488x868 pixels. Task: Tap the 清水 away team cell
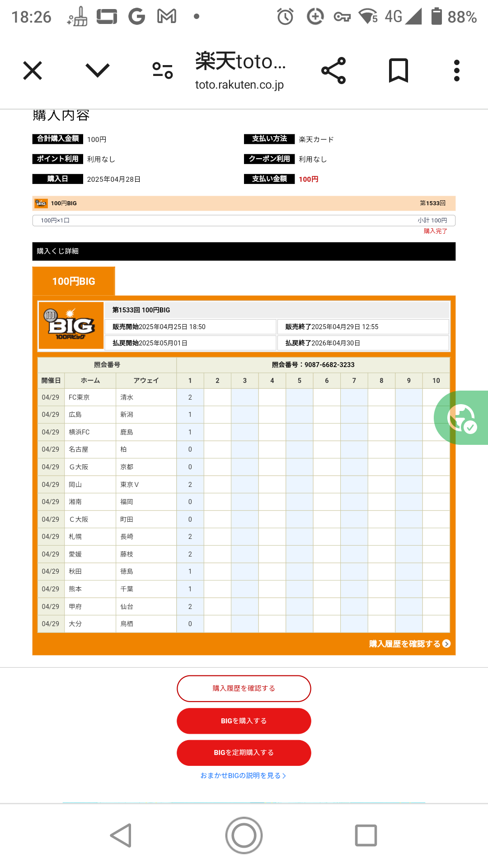pos(146,397)
